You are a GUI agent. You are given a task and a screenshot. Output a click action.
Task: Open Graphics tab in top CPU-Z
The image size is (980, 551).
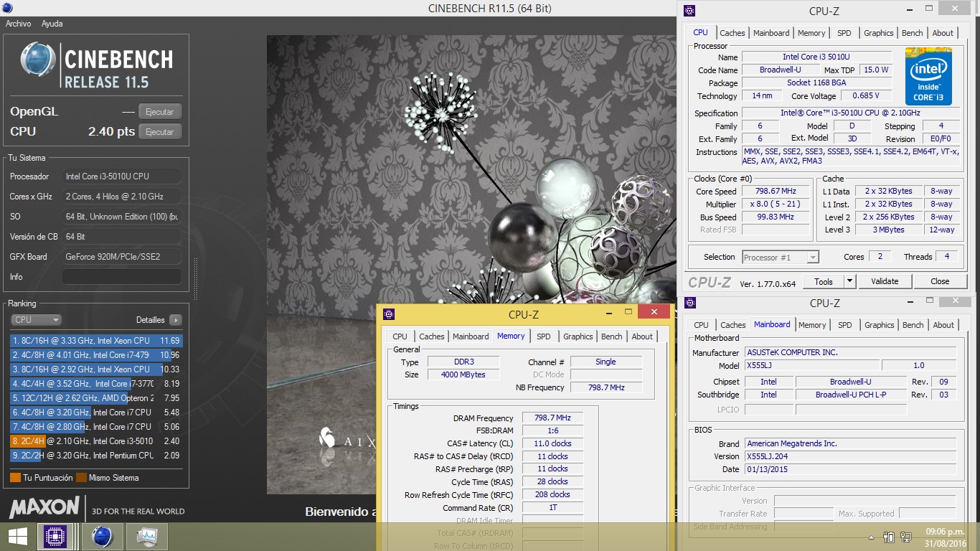[x=879, y=33]
